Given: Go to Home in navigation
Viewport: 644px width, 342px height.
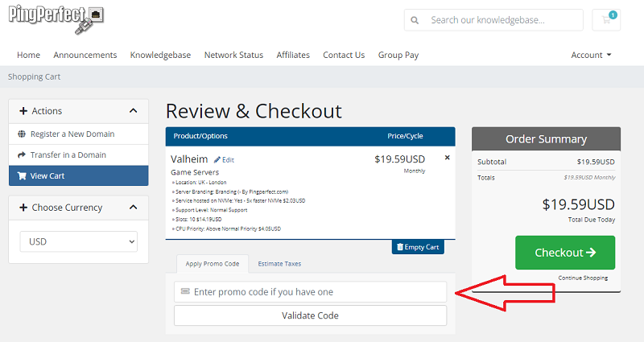Looking at the screenshot, I should 28,55.
